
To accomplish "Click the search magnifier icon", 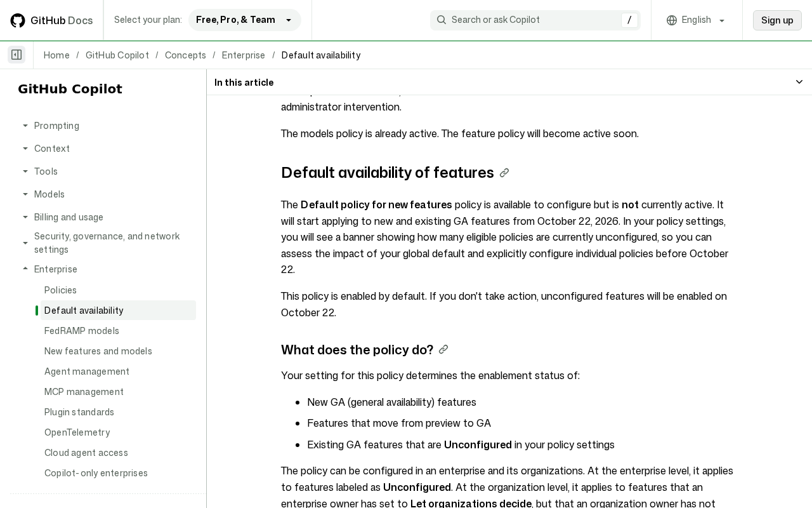I will tap(442, 20).
